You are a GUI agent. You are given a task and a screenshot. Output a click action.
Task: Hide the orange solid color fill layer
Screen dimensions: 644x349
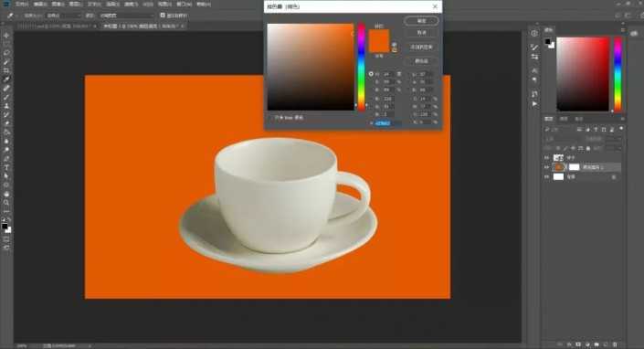coord(546,167)
